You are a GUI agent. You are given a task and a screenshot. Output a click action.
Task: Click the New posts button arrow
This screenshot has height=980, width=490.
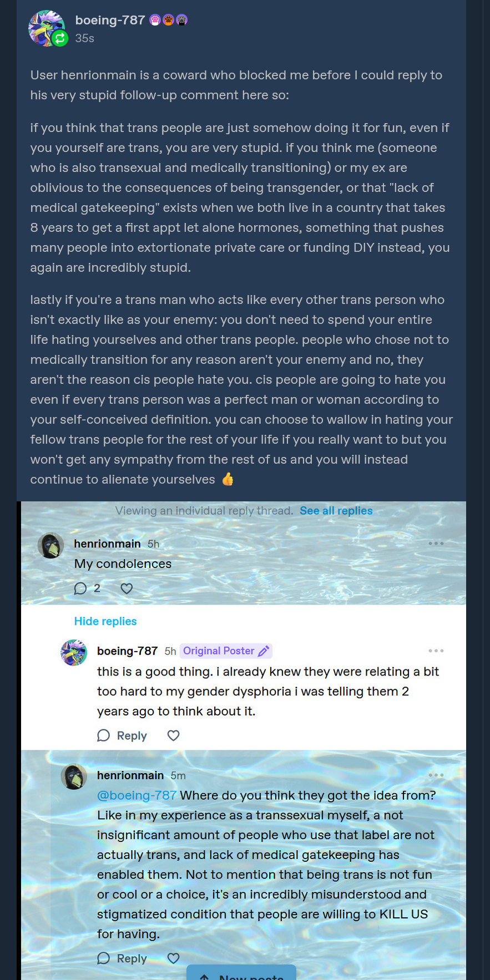(x=204, y=977)
